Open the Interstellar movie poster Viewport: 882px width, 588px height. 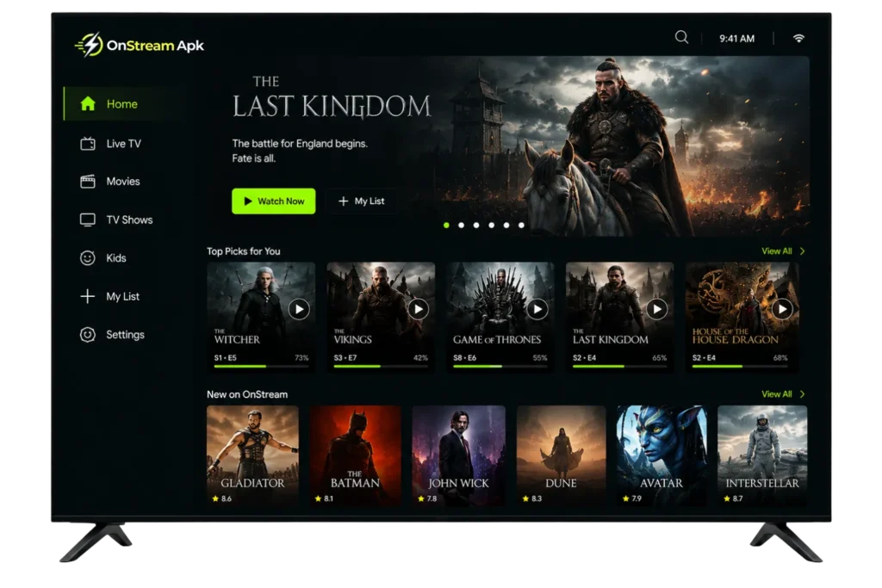(x=762, y=456)
